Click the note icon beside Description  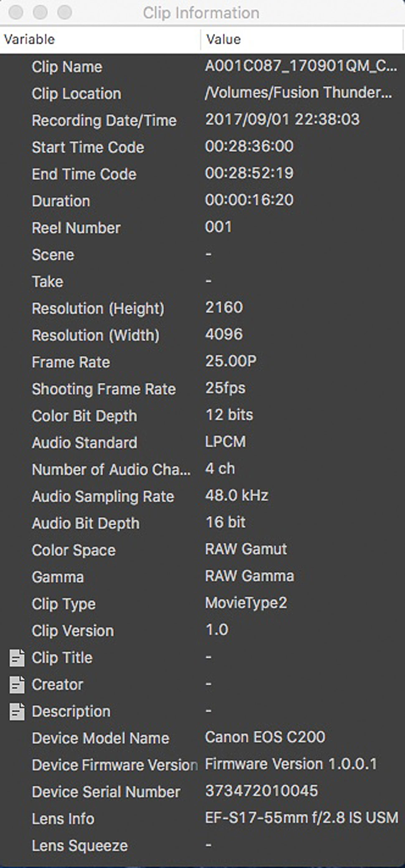tap(17, 712)
